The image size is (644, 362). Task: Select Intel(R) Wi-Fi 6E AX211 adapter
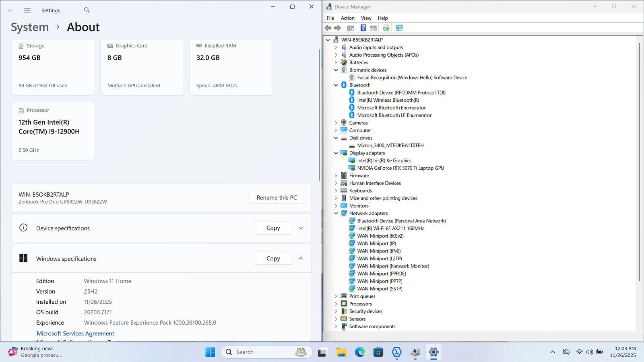pos(390,228)
